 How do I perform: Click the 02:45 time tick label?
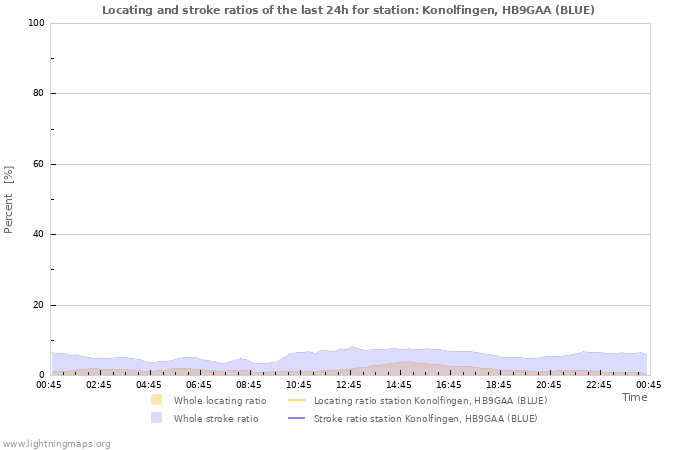point(99,384)
